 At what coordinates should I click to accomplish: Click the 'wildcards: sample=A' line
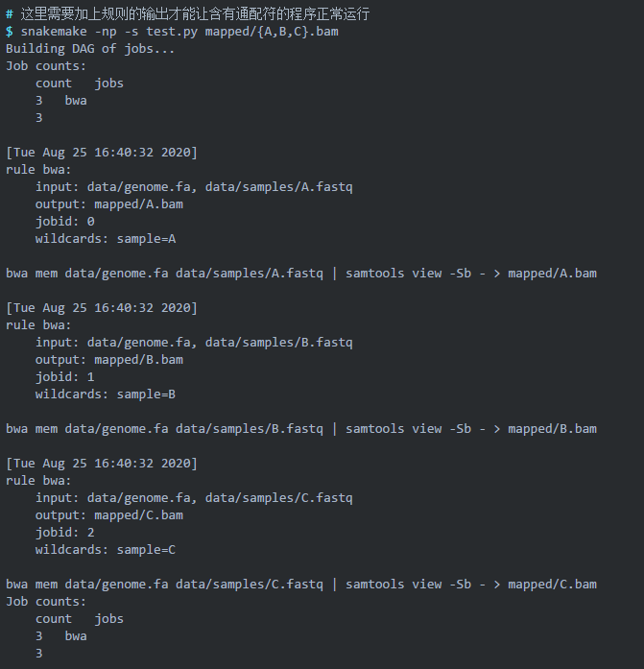tap(106, 239)
